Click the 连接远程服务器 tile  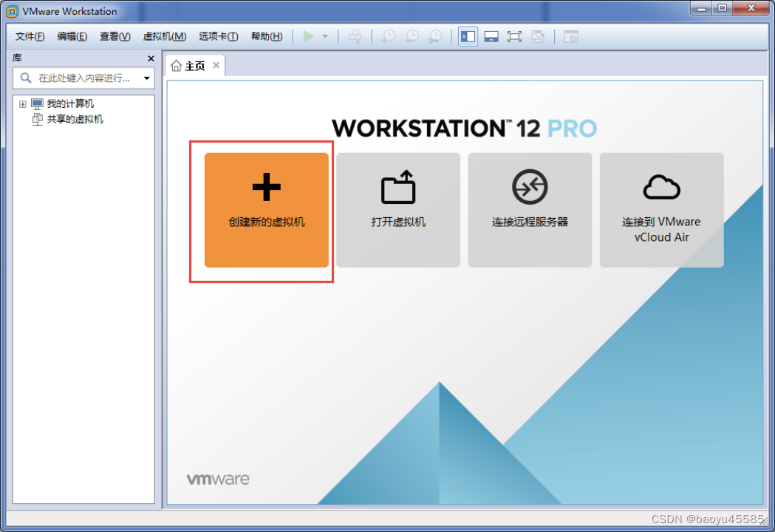click(530, 210)
